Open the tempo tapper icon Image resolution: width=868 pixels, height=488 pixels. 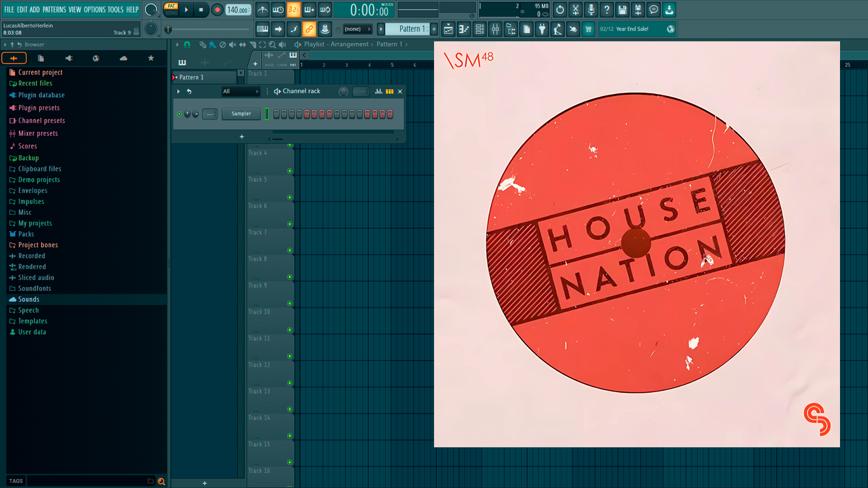(557, 29)
